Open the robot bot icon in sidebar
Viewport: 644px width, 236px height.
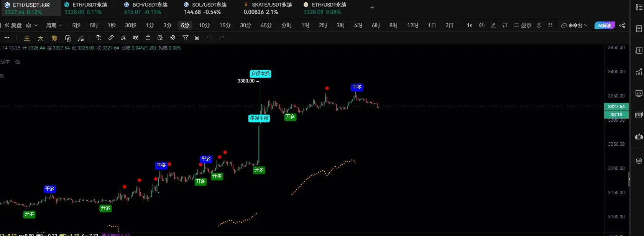click(639, 137)
